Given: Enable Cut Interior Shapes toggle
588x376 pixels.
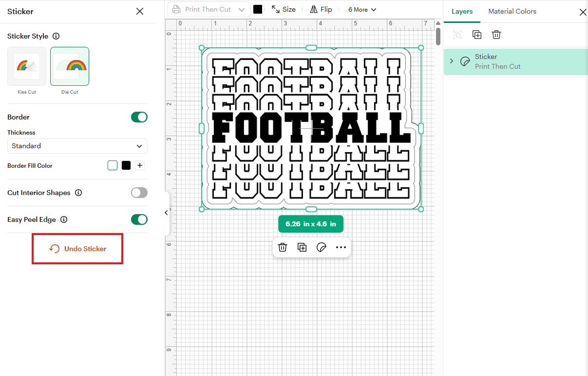Looking at the screenshot, I should (x=139, y=193).
